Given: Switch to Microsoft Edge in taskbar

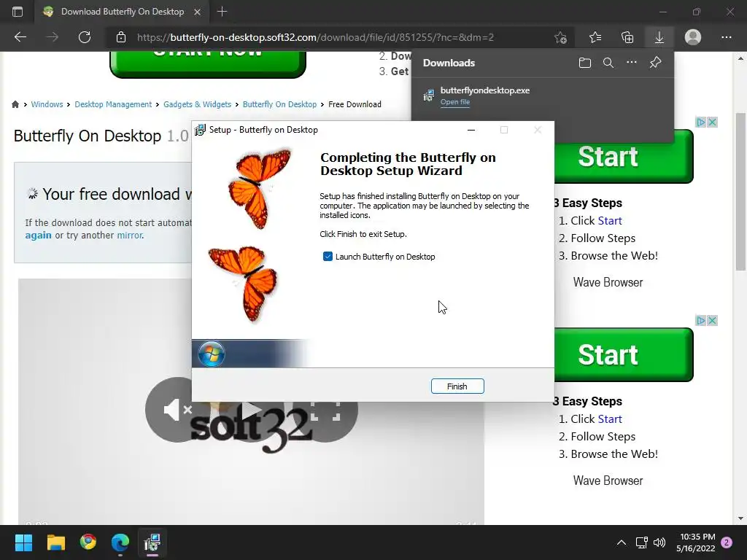Looking at the screenshot, I should point(120,542).
